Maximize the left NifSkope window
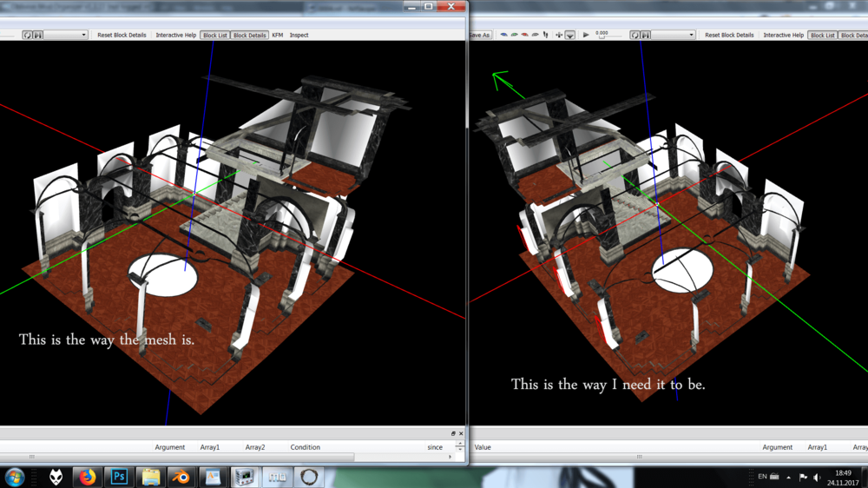Screen dimensions: 868x488 click(x=429, y=6)
